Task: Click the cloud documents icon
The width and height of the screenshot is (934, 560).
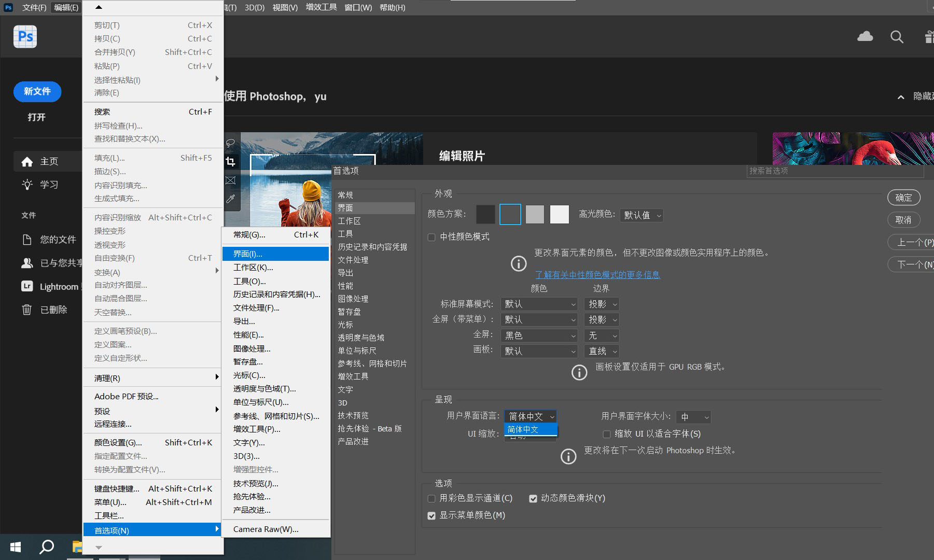Action: (865, 37)
